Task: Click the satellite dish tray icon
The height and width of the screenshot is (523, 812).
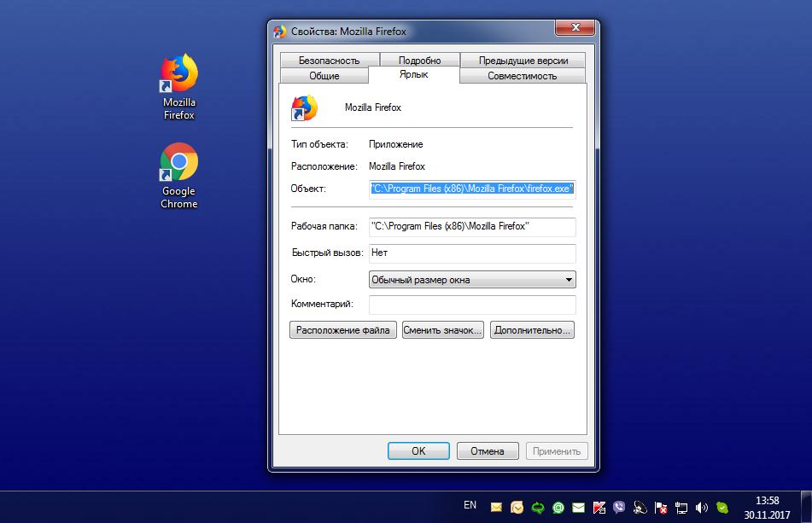Action: (640, 508)
